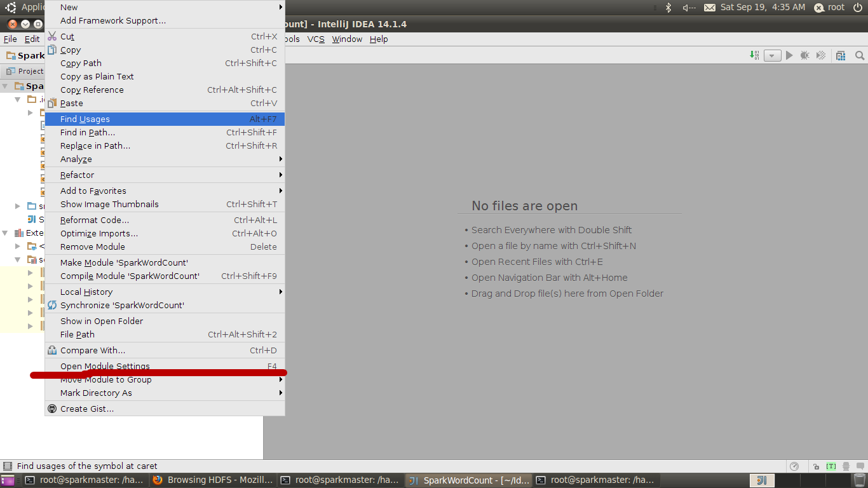Select Add Framework Support...
The image size is (868, 488).
click(x=165, y=20)
